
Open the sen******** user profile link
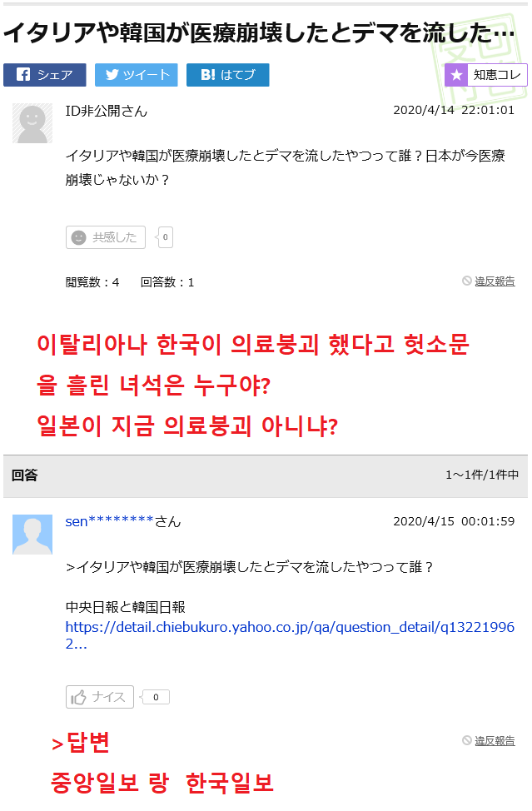(x=110, y=521)
